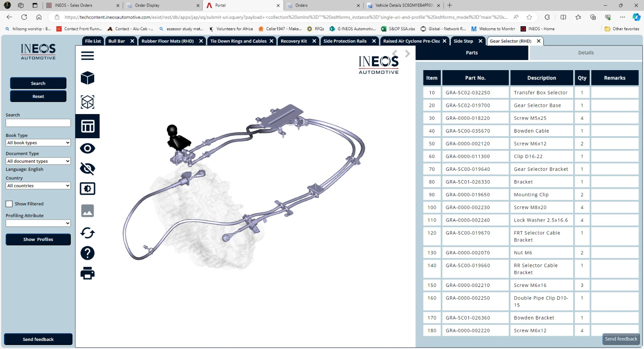
Task: Expand the Document Type dropdown
Action: [38, 161]
